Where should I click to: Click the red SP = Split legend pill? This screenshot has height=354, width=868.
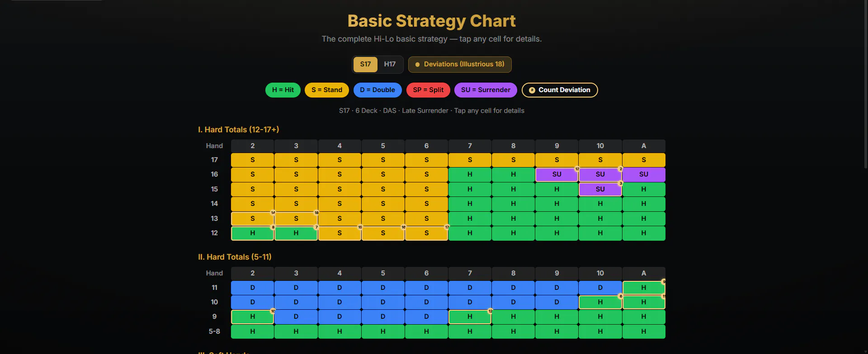click(x=428, y=90)
